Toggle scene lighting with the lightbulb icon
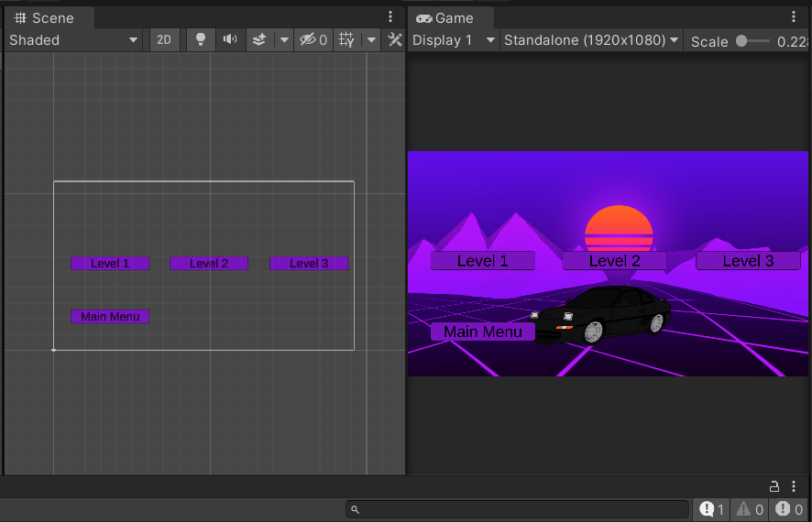The width and height of the screenshot is (812, 522). click(200, 39)
